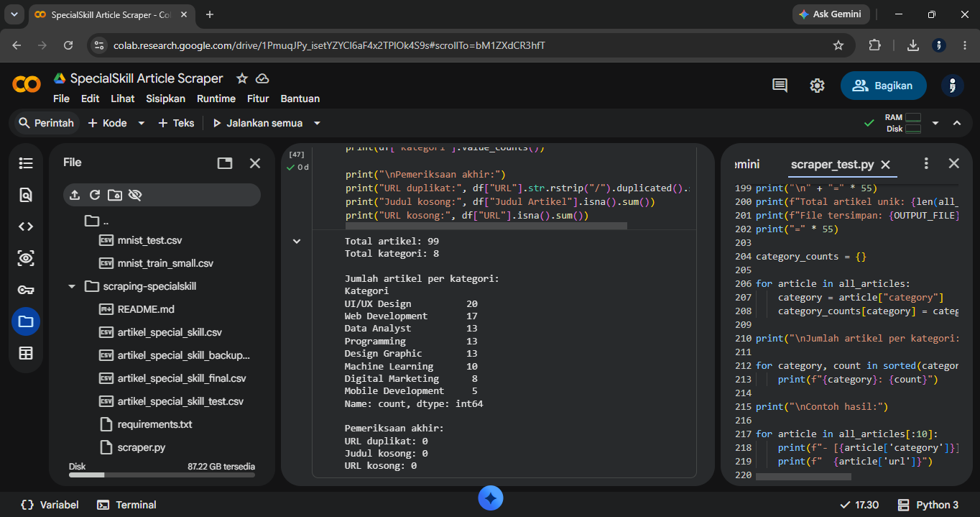Close the right side panel
980x517 pixels.
[x=954, y=163]
